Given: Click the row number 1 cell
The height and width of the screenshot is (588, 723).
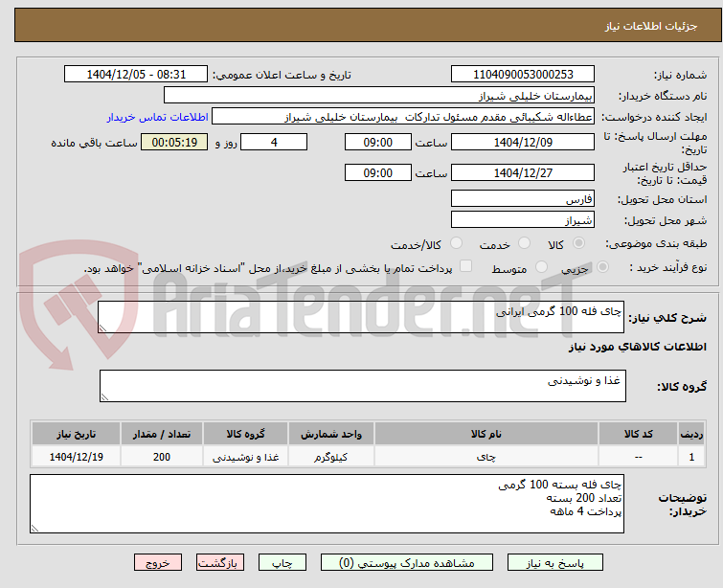Looking at the screenshot, I should pos(691,457).
